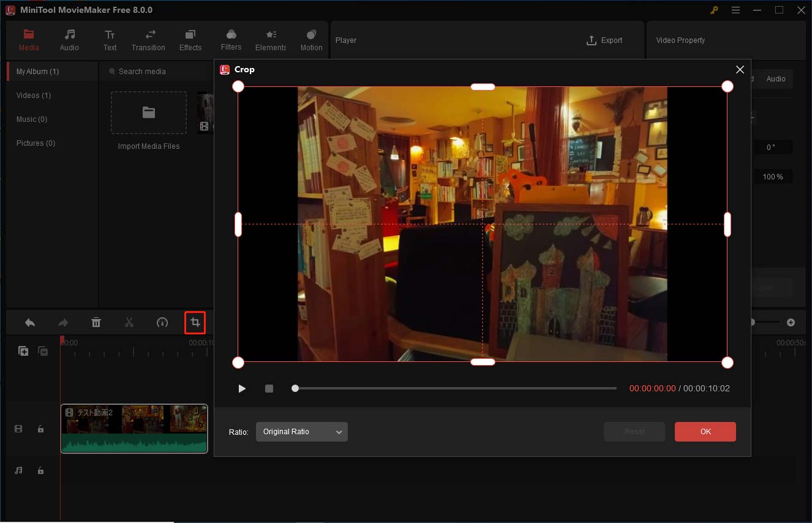Click the bottom-right crop corner handle
Image resolution: width=812 pixels, height=523 pixels.
tap(727, 363)
